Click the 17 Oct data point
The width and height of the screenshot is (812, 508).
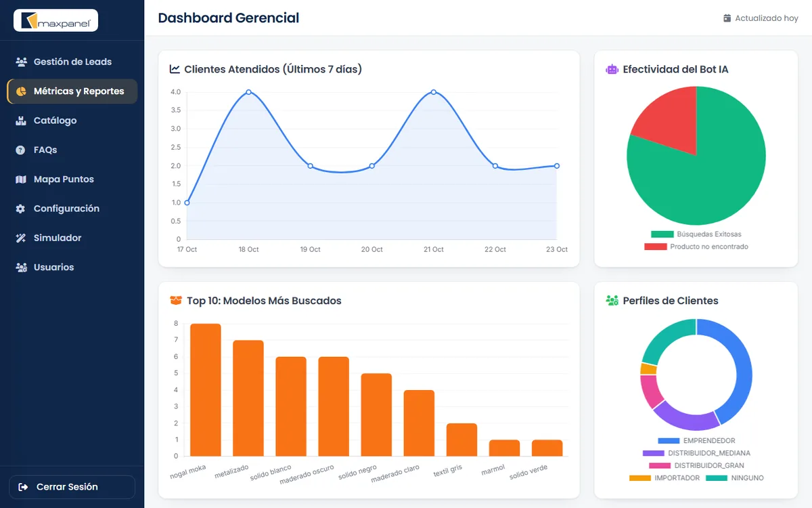187,203
